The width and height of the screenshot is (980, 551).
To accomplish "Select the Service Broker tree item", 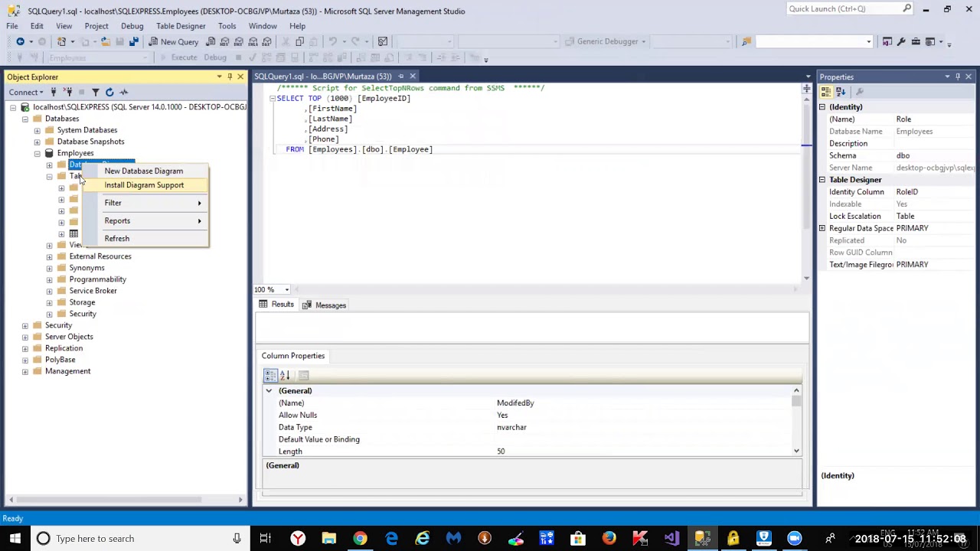I will [x=93, y=291].
